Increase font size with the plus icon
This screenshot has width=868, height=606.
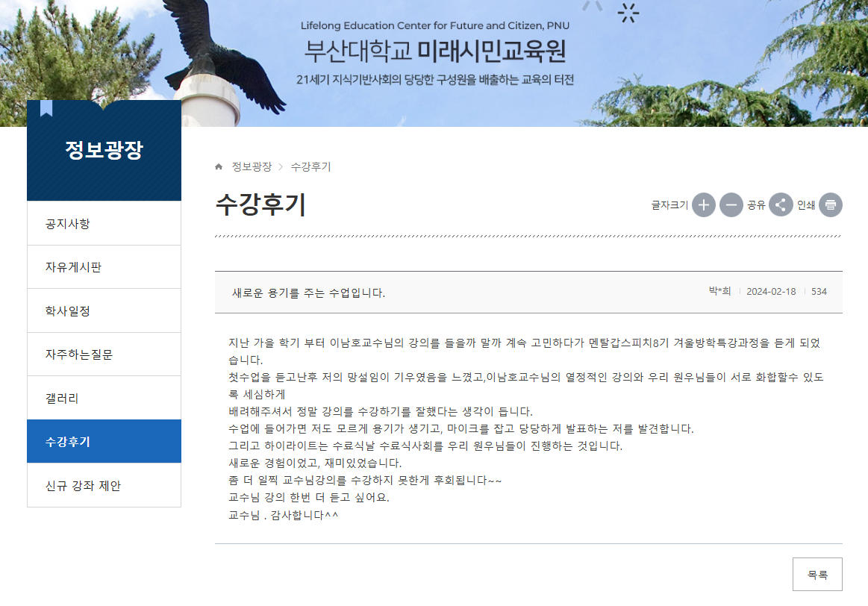(x=704, y=204)
